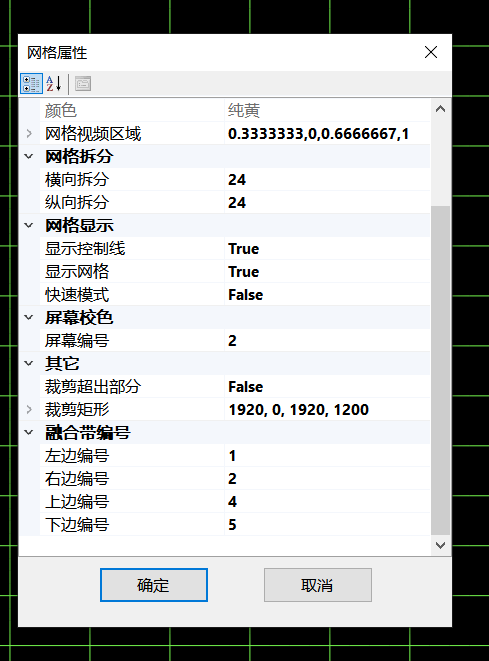489x661 pixels.
Task: Edit the 左边编号 value 1
Action: [x=327, y=455]
